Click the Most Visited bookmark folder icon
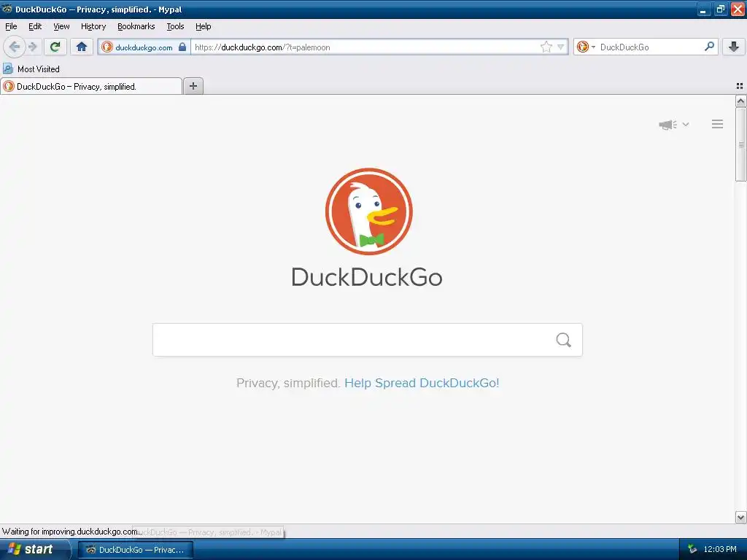Screen dimensions: 747x560 8,69
